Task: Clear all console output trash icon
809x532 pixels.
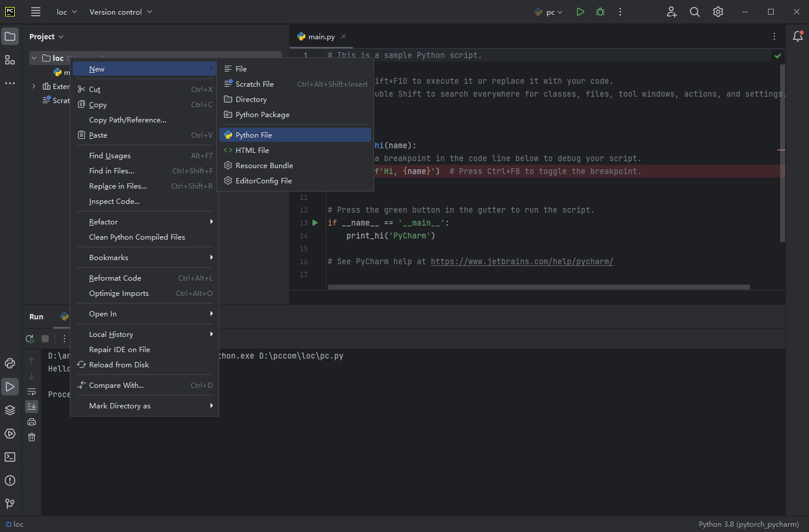Action: pos(32,437)
